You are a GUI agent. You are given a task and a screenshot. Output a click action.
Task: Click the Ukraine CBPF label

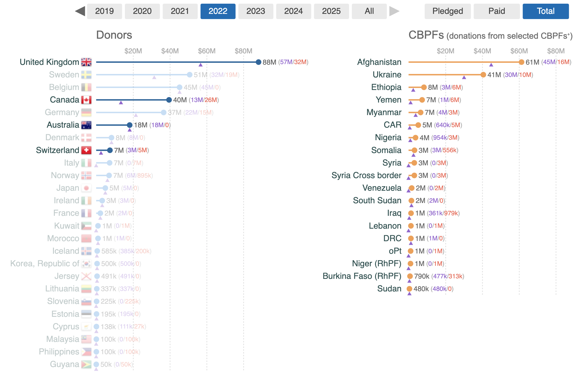(387, 75)
